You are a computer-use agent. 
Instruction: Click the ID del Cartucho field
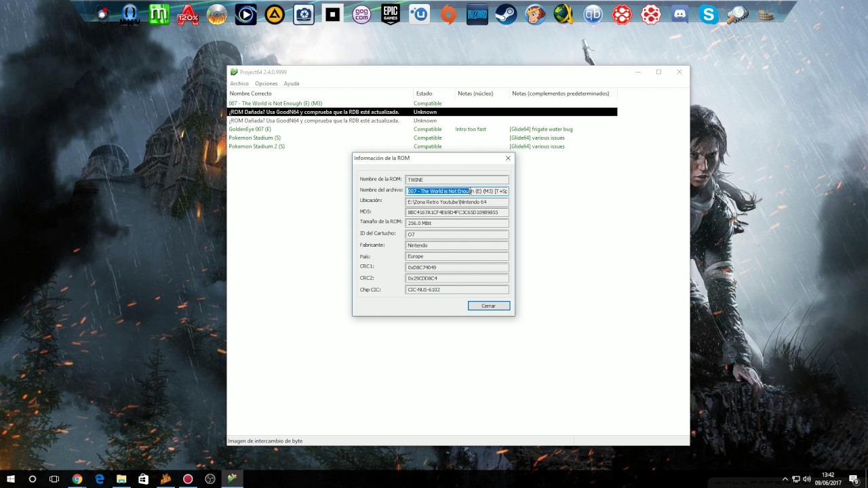pos(457,235)
